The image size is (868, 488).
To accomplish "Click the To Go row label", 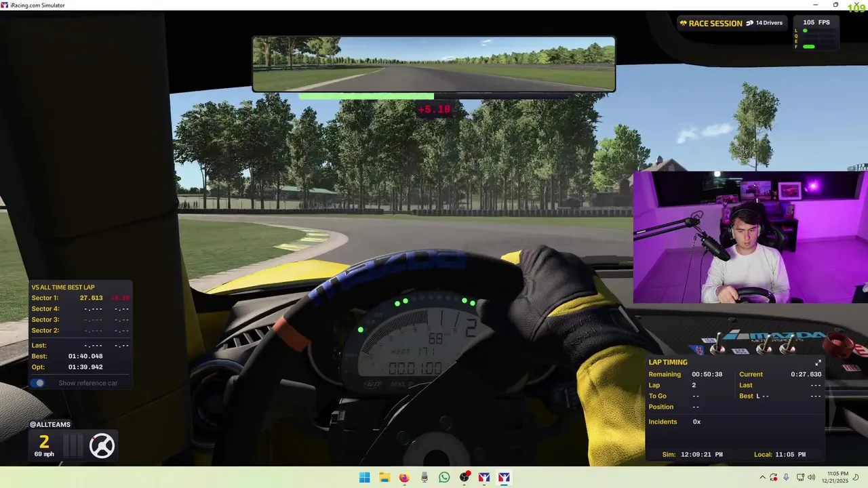I will pyautogui.click(x=657, y=396).
